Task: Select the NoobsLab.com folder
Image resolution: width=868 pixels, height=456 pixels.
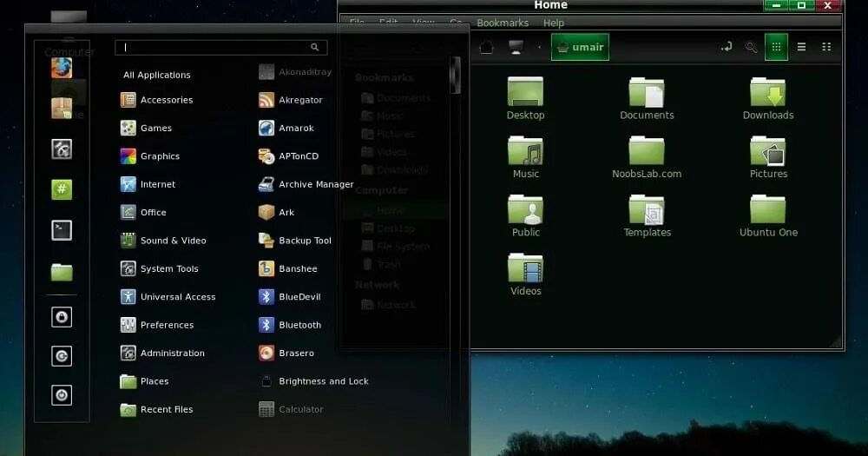Action: (647, 157)
